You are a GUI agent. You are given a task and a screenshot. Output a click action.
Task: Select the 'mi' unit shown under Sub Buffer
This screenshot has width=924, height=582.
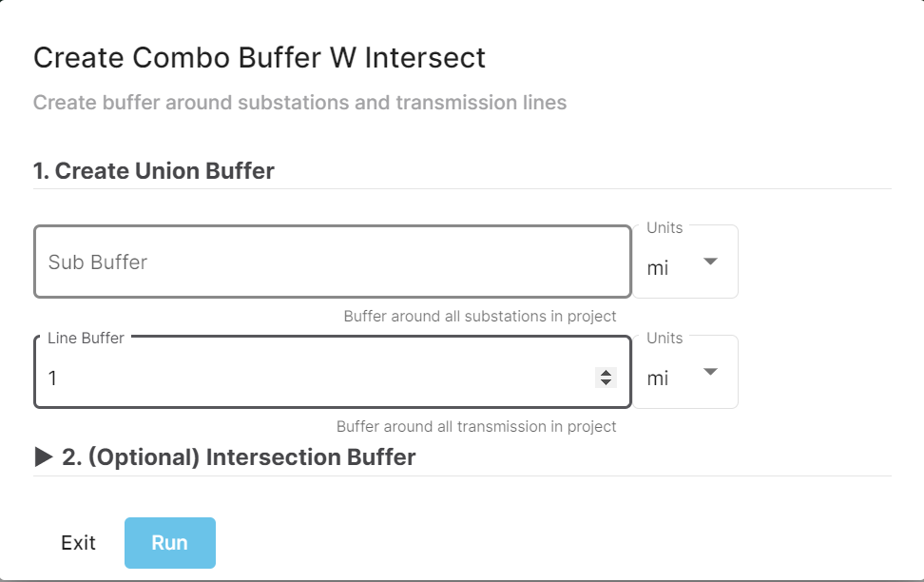pos(657,267)
